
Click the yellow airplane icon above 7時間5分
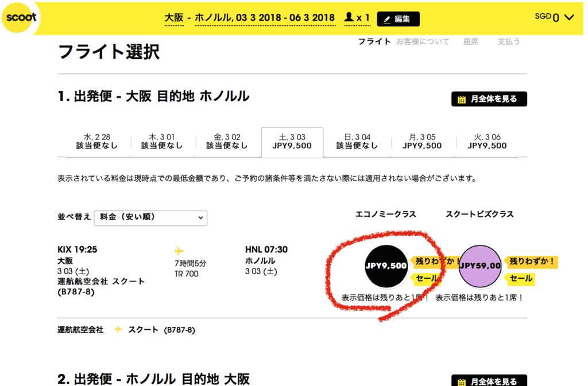pos(179,251)
